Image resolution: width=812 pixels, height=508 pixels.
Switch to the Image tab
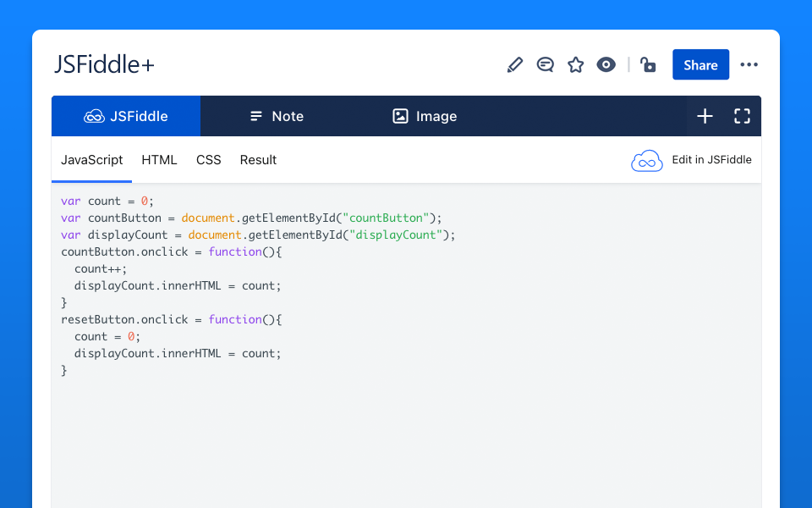click(425, 116)
